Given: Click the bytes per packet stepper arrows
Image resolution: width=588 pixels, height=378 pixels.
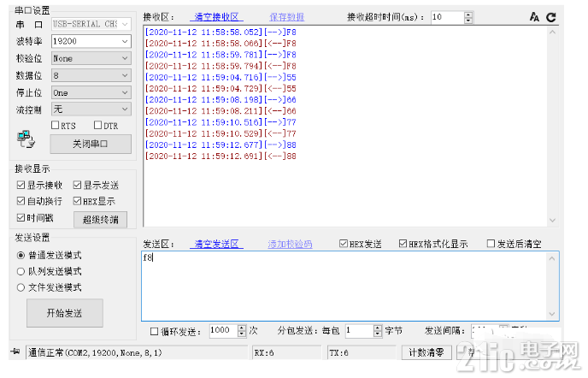Looking at the screenshot, I should (378, 331).
